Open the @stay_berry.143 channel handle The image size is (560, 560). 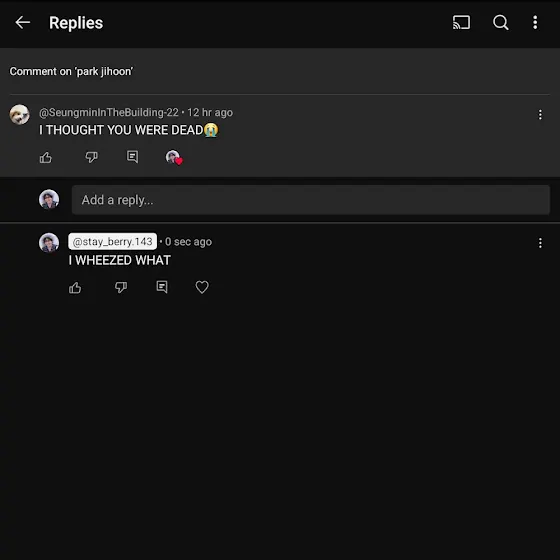tap(112, 242)
